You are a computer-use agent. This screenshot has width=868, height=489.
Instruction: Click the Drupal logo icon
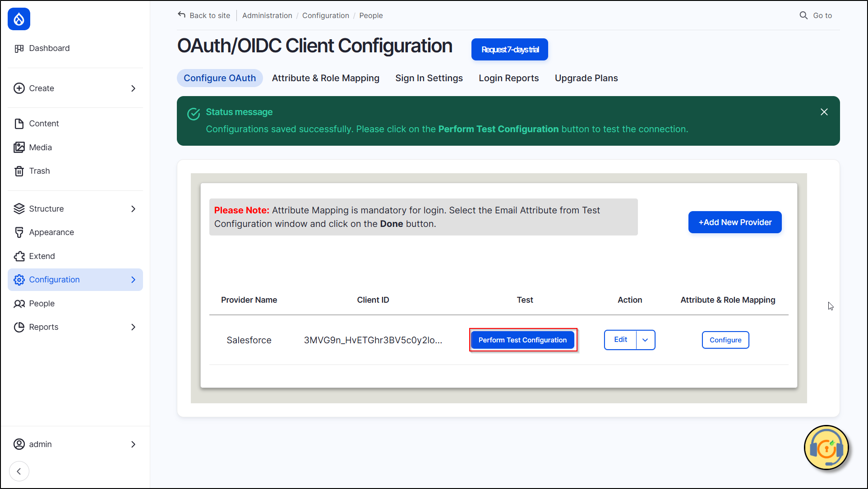point(19,19)
